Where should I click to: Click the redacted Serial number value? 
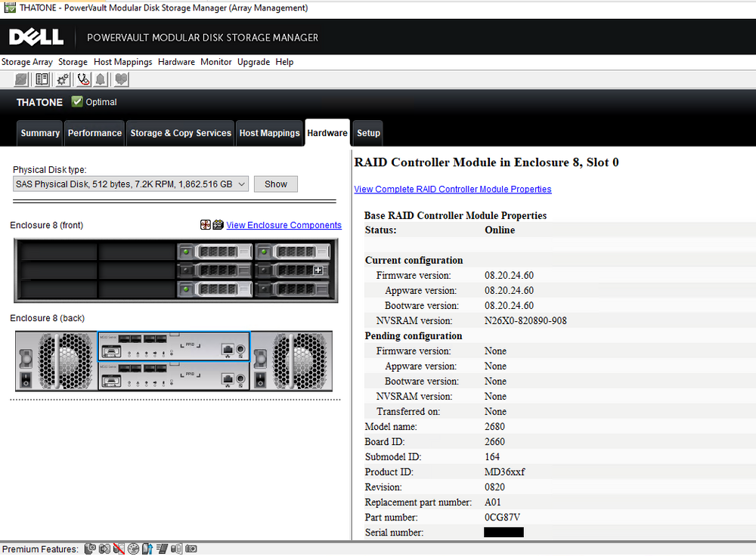pos(503,533)
